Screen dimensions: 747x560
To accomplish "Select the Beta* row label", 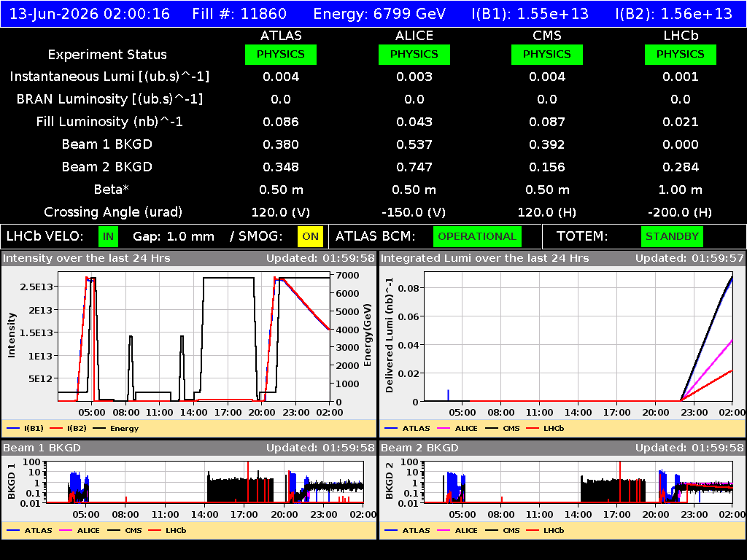I will (112, 190).
